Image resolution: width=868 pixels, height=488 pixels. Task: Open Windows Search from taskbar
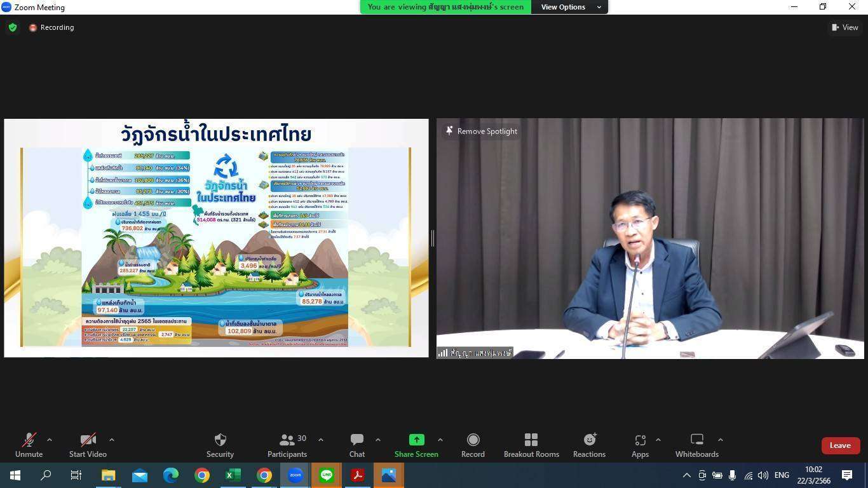pos(46,475)
